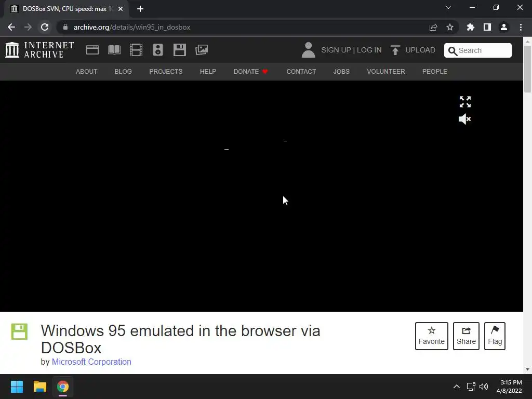The width and height of the screenshot is (532, 399).
Task: Click the LOG IN link
Action: click(x=369, y=50)
